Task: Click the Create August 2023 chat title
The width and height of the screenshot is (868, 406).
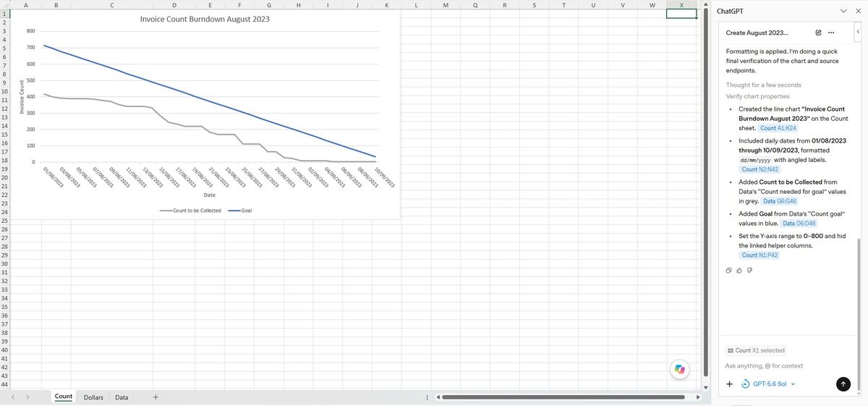Action: 757,33
